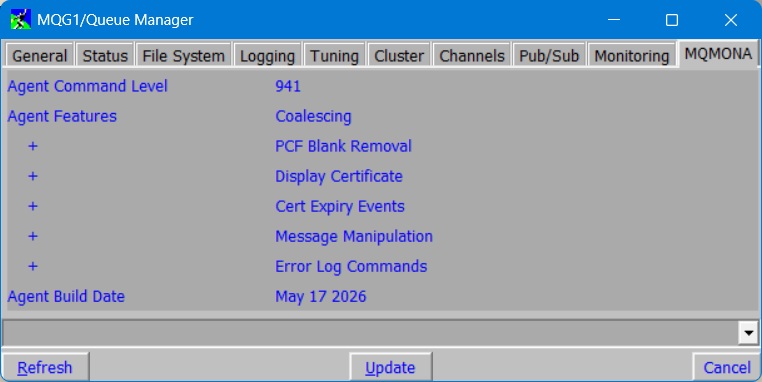This screenshot has height=382, width=762.
Task: Click the empty combo box field
Action: coord(370,333)
